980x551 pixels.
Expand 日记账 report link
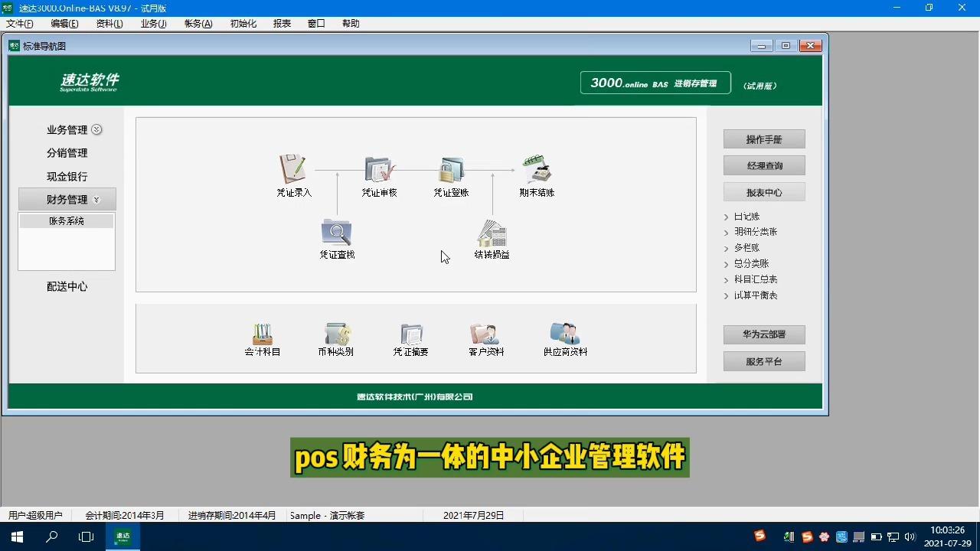746,217
